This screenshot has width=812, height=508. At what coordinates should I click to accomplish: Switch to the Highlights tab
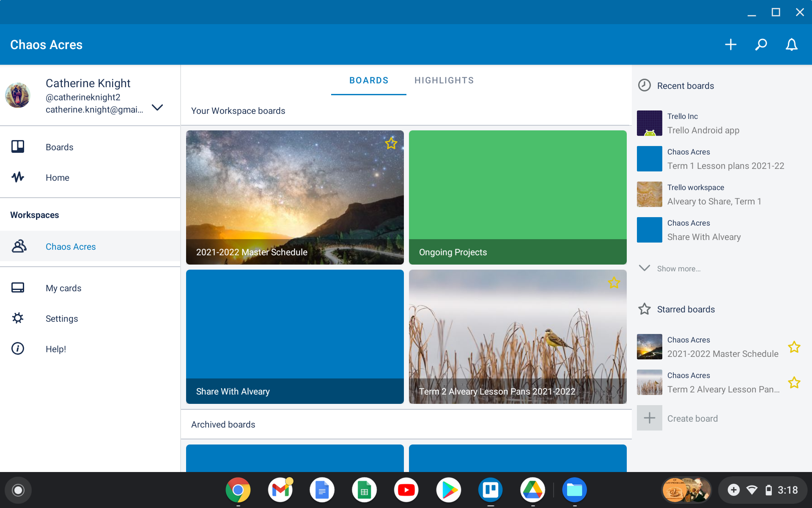click(x=444, y=80)
